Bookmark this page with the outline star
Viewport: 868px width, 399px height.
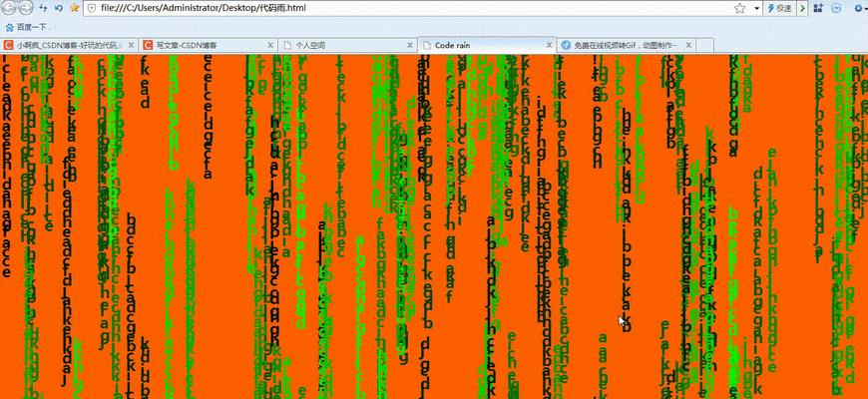[x=739, y=8]
